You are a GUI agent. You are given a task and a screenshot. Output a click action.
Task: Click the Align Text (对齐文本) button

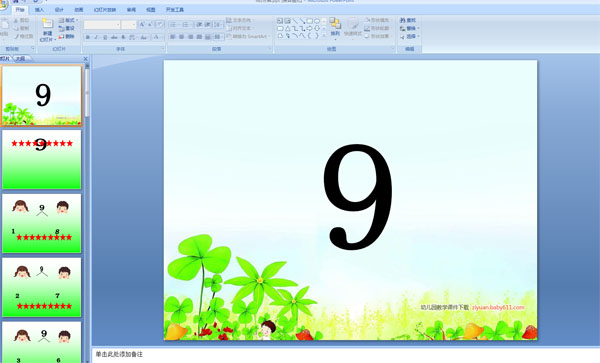240,28
